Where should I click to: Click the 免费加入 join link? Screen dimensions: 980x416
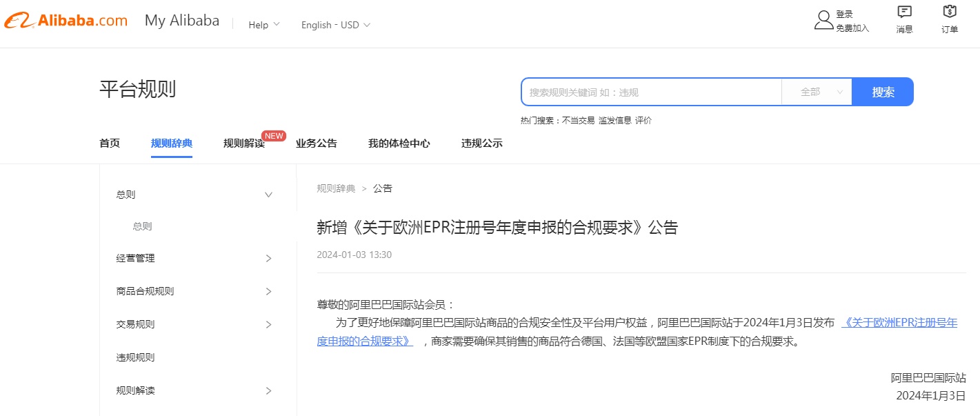click(852, 28)
